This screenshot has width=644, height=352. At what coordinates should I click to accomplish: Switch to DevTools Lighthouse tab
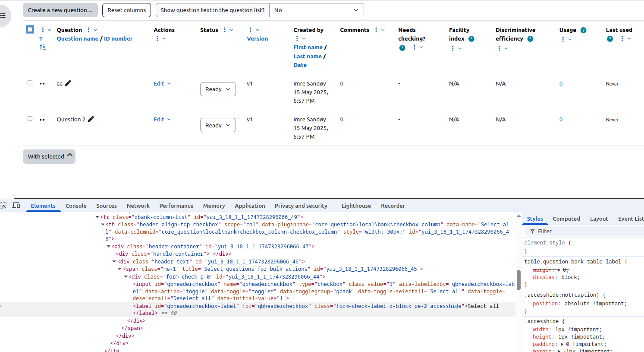(x=356, y=206)
